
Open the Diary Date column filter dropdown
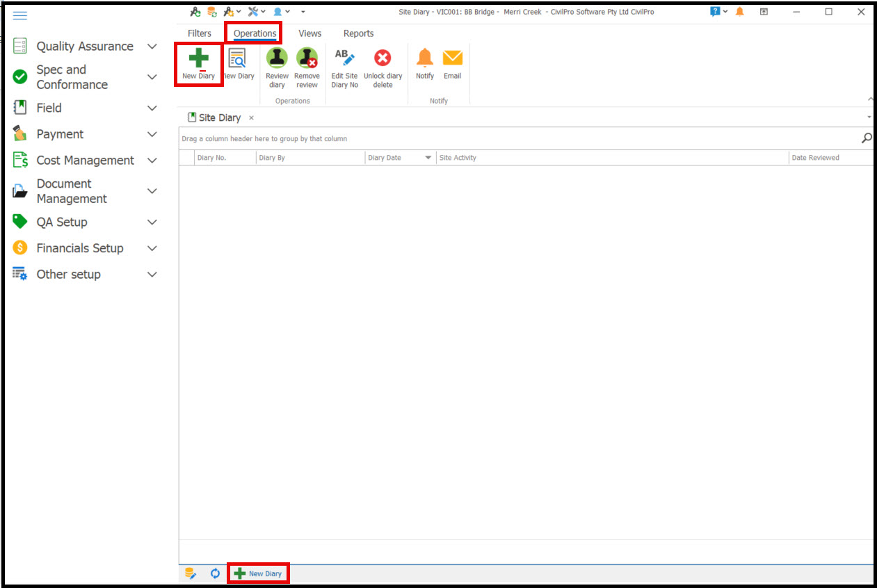[428, 158]
